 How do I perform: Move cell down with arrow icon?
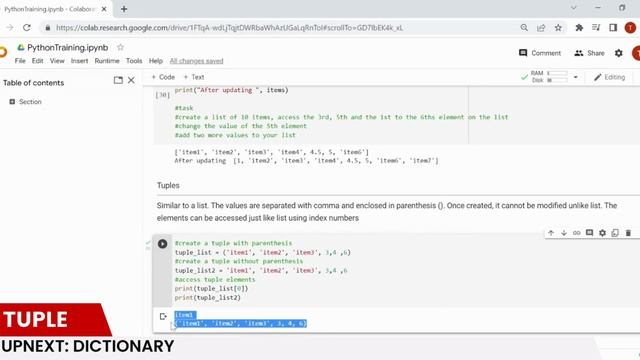point(564,233)
